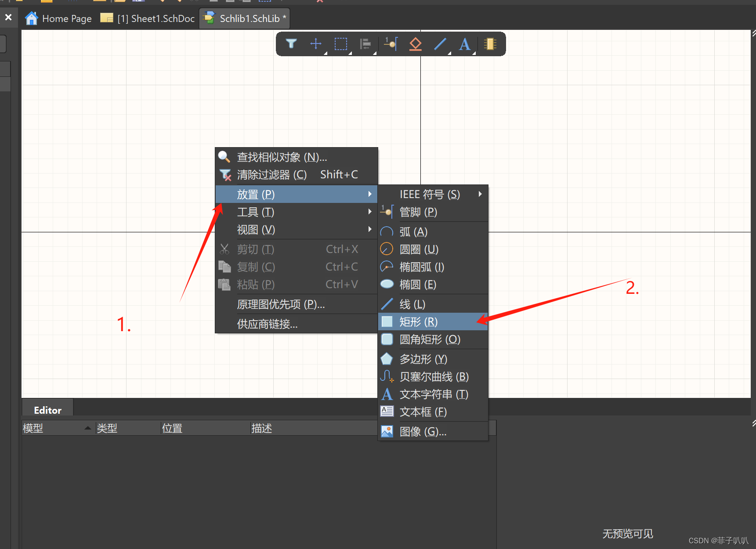Select 多边形 (Y) polygon option
Viewport: 756px width, 549px height.
(x=433, y=359)
